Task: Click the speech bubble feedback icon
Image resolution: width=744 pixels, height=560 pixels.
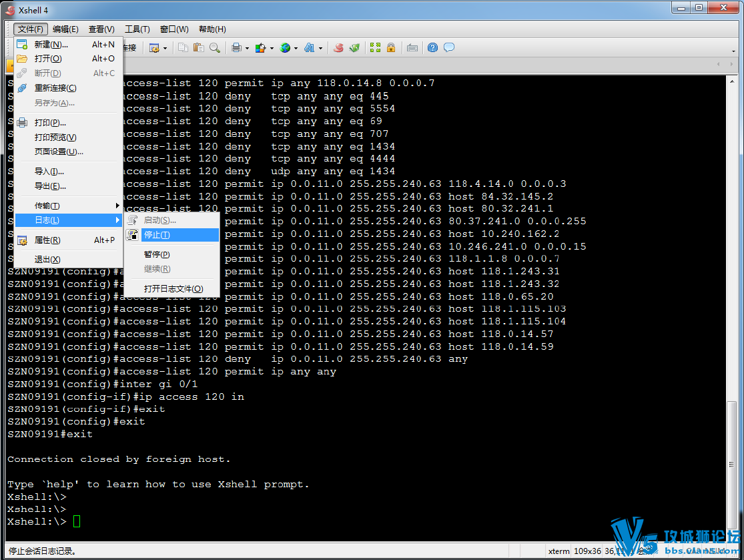Action: point(449,47)
